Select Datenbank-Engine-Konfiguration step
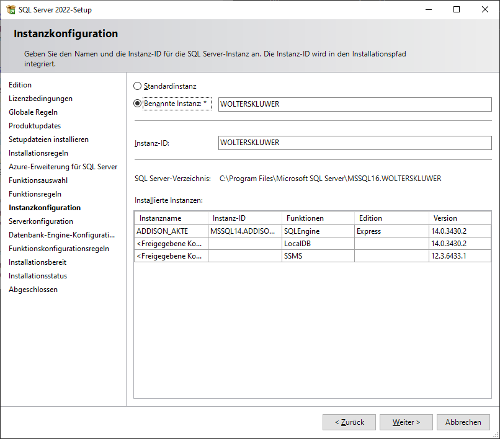The height and width of the screenshot is (439, 500). point(62,235)
